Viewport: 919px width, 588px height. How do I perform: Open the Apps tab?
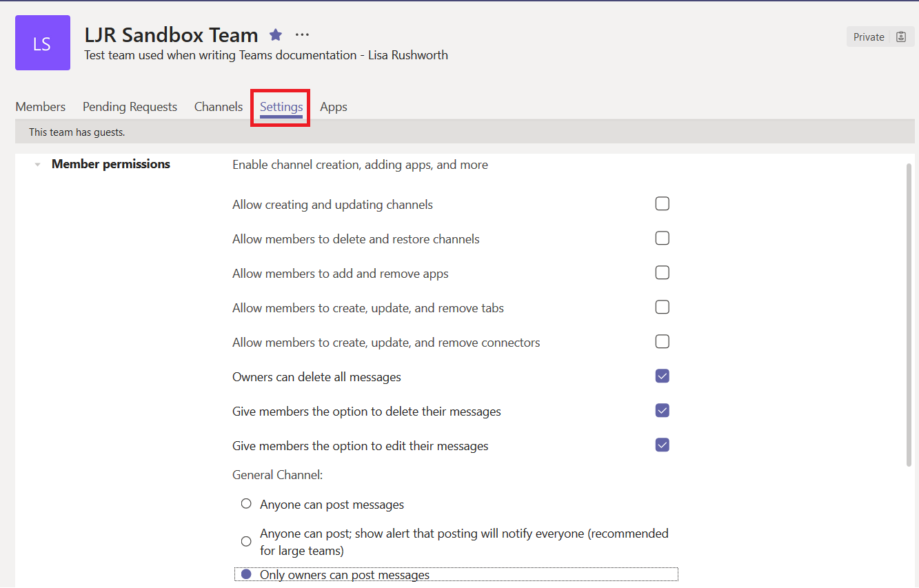pyautogui.click(x=334, y=107)
